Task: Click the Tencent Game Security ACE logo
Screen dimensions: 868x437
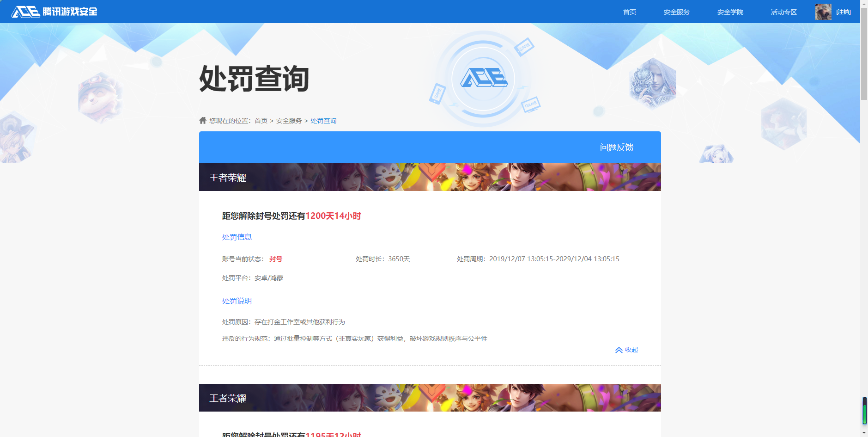Action: point(55,12)
